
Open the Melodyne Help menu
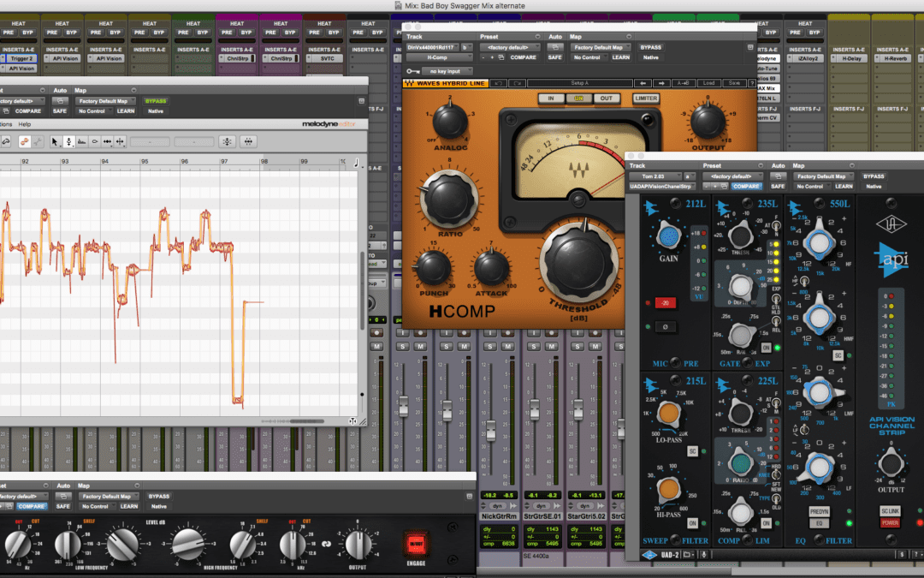25,124
